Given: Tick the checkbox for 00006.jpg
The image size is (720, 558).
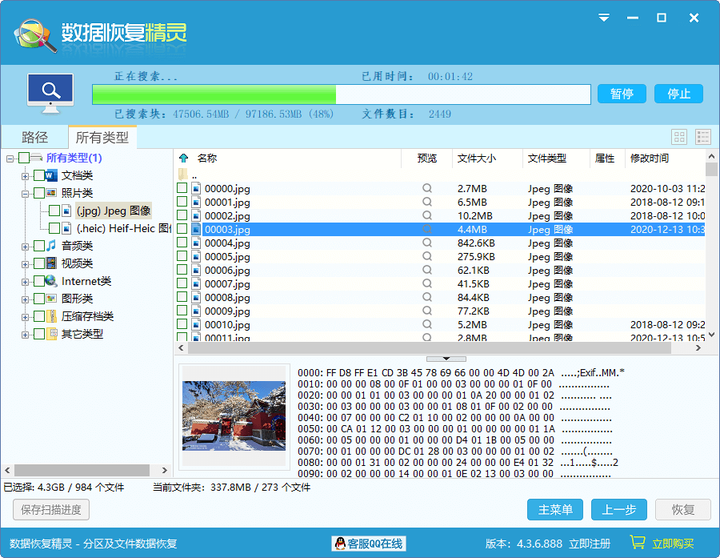Looking at the screenshot, I should tap(182, 270).
